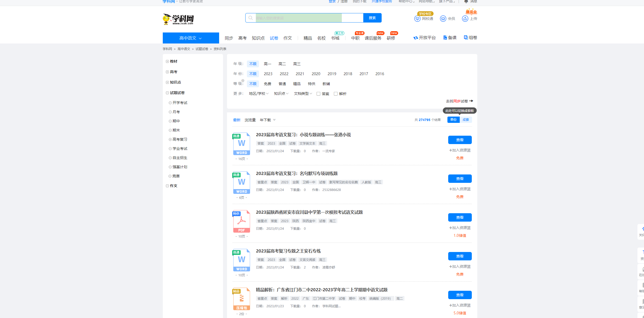Add 名句默写 document to 资源篮
The image size is (644, 318).
(x=460, y=189)
